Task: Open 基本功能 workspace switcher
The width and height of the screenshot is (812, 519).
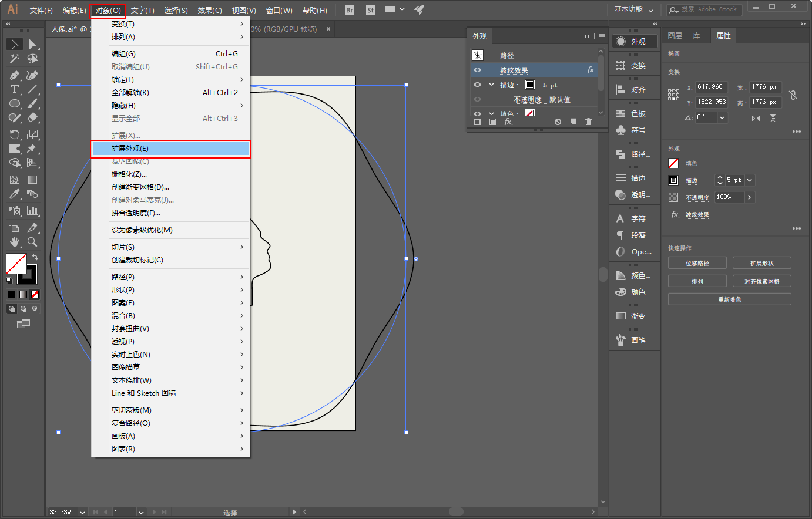Action: (x=633, y=9)
